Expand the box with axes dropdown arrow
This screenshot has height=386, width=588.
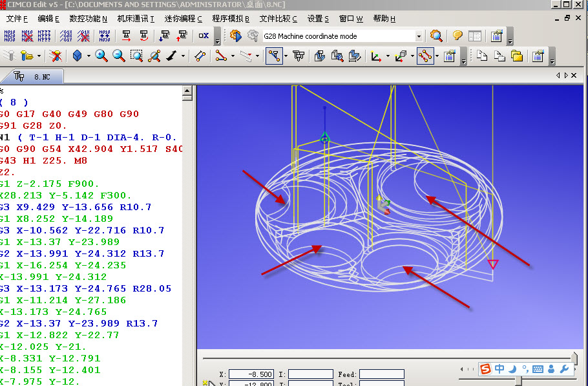click(412, 56)
